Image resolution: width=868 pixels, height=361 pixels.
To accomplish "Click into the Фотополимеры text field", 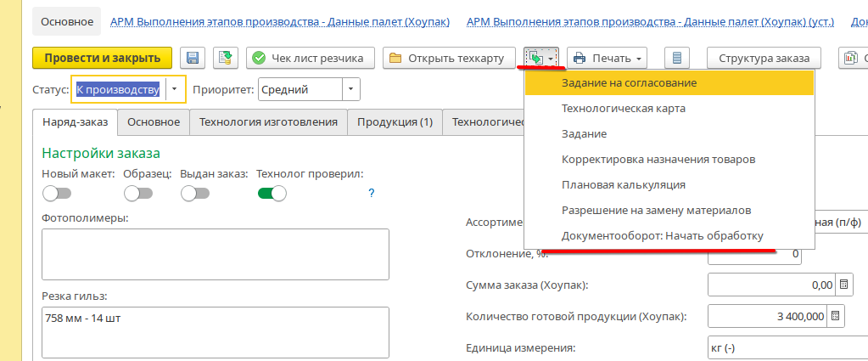I will pyautogui.click(x=215, y=253).
